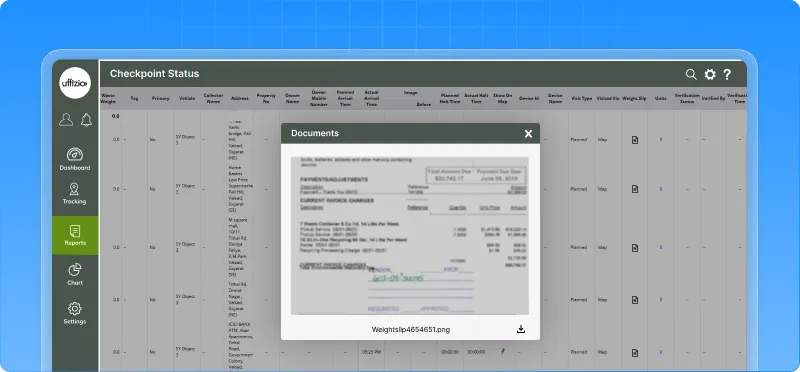Viewport: 800px width, 372px height.
Task: Click the Address column header
Action: pos(240,98)
